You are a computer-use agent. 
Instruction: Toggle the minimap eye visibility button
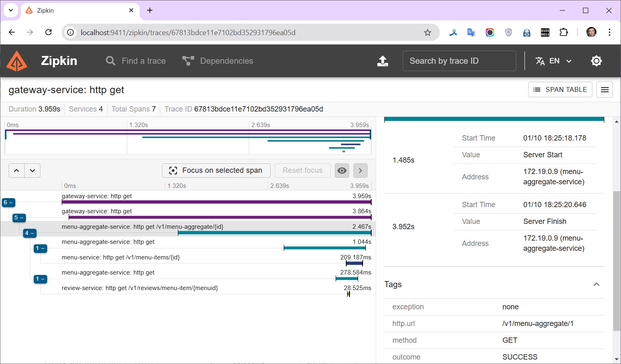(342, 170)
